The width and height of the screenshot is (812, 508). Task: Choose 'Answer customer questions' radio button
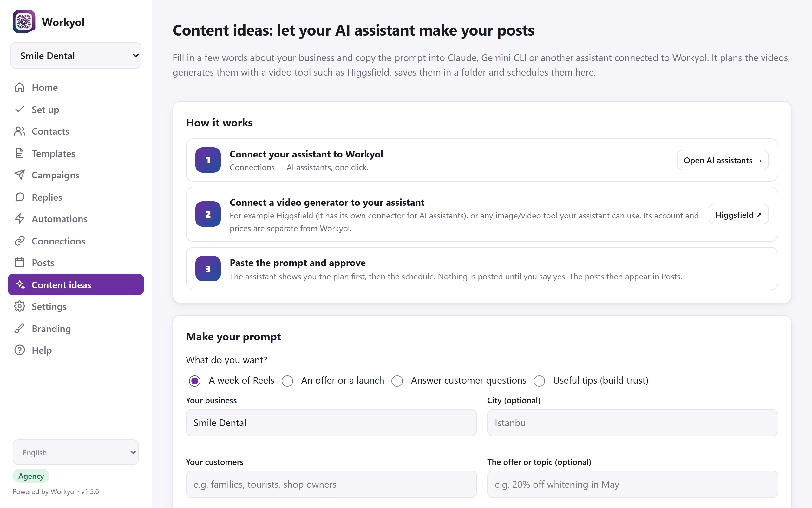tap(397, 381)
